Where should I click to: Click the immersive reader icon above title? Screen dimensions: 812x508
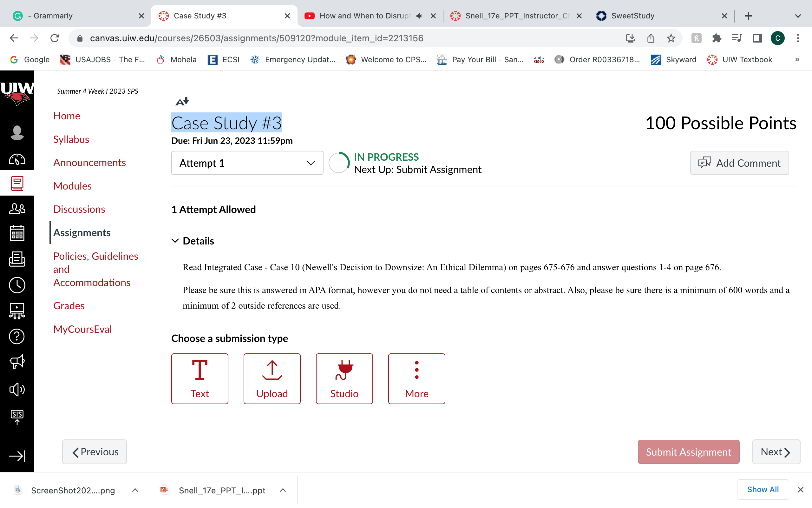click(182, 101)
